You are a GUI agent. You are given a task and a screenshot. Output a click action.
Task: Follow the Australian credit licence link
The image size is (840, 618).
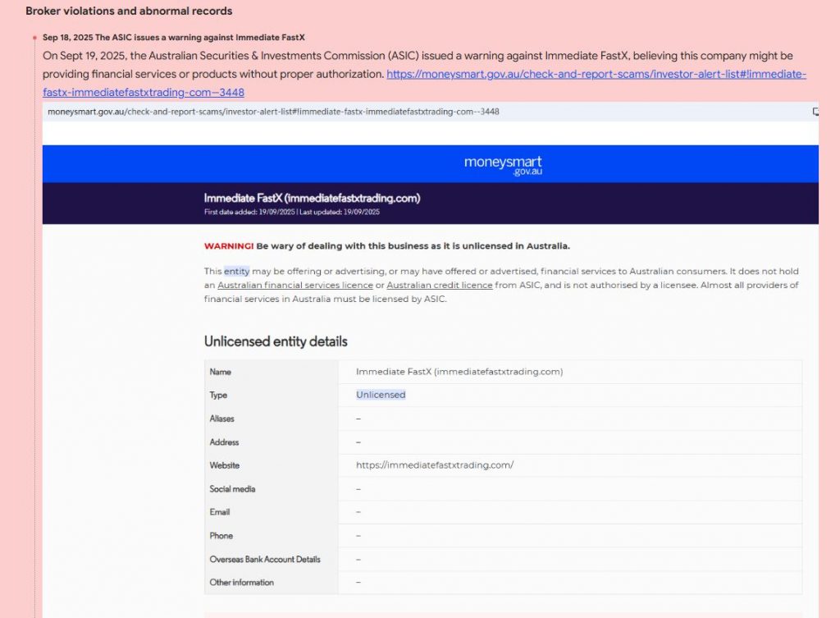[x=439, y=285]
